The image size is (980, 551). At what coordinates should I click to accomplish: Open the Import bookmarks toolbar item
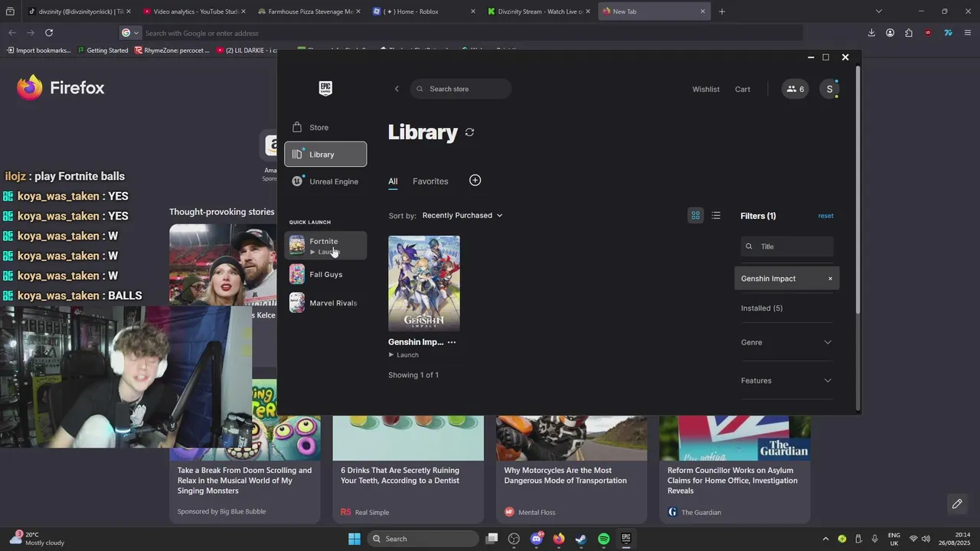(x=38, y=51)
